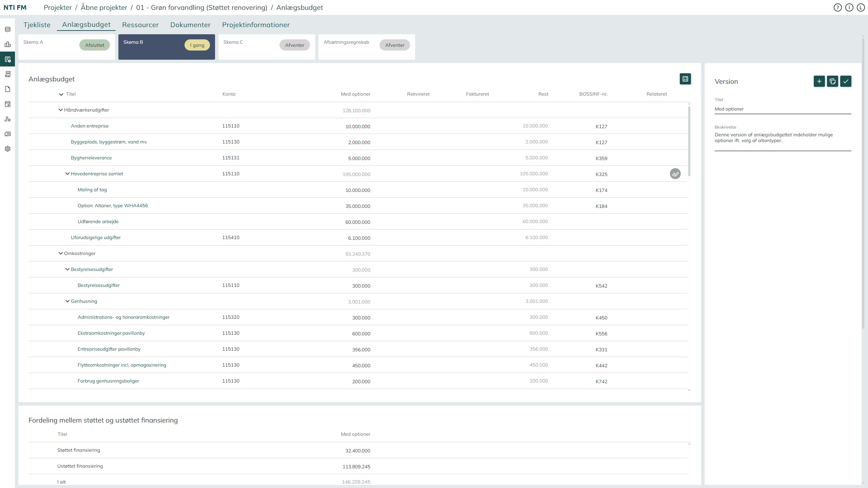Switch to the Ressourcer tab

[x=140, y=25]
